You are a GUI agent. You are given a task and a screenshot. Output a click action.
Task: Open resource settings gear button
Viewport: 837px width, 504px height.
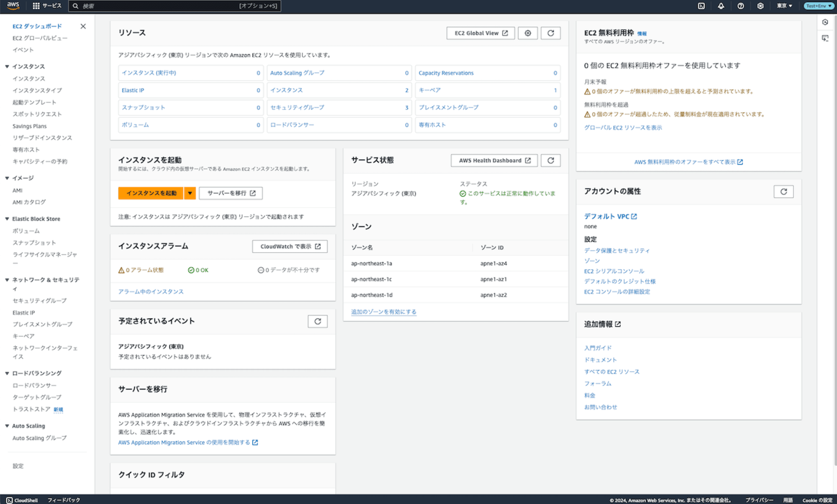pyautogui.click(x=528, y=33)
